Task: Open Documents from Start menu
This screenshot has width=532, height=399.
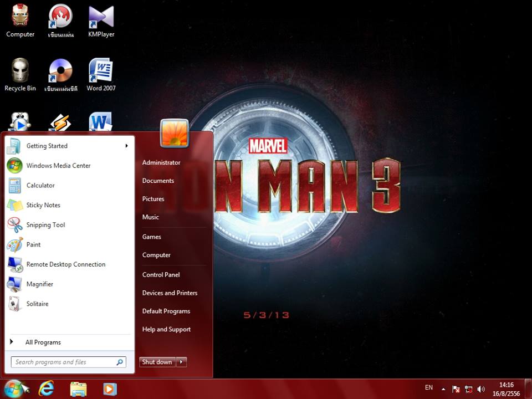Action: [158, 181]
